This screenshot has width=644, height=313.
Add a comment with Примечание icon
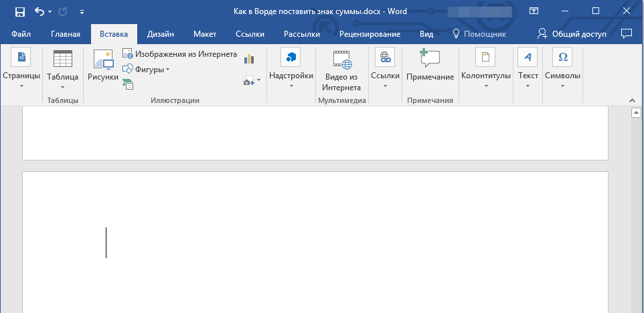point(430,66)
